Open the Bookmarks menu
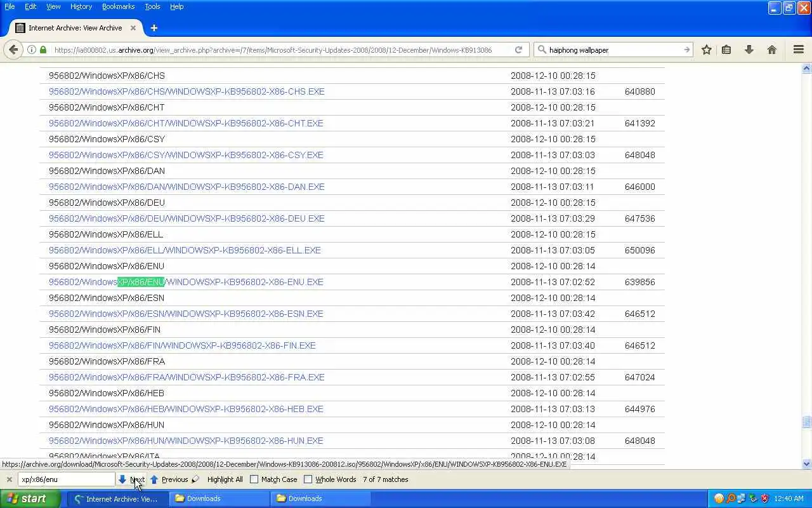 tap(118, 6)
